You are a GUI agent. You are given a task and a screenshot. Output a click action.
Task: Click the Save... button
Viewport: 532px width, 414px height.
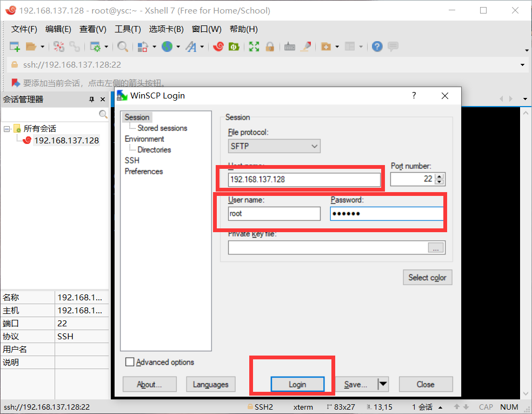(356, 384)
